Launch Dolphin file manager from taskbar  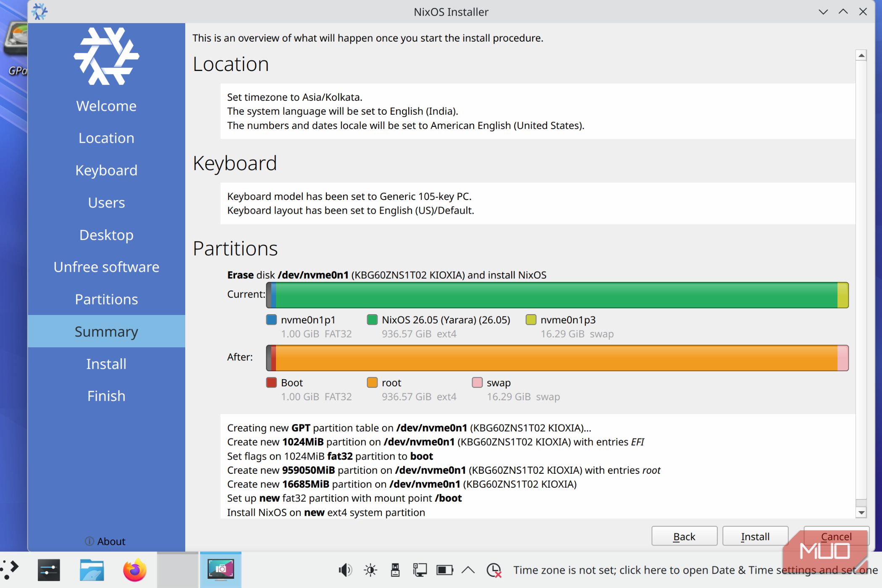(92, 570)
